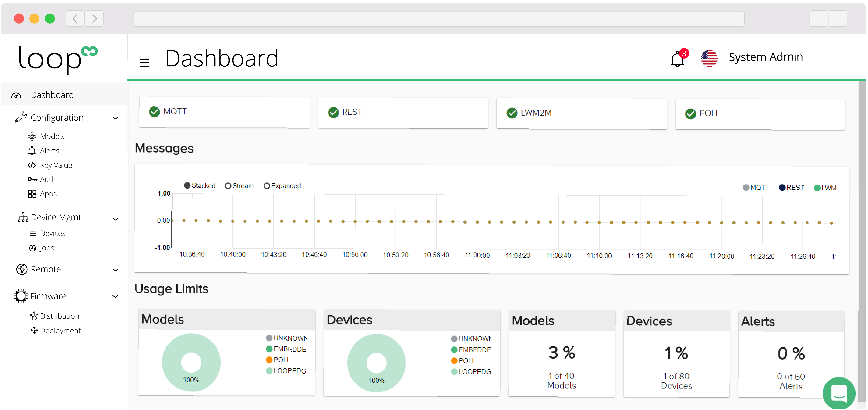Collapse the Firmware section chevron

[115, 296]
